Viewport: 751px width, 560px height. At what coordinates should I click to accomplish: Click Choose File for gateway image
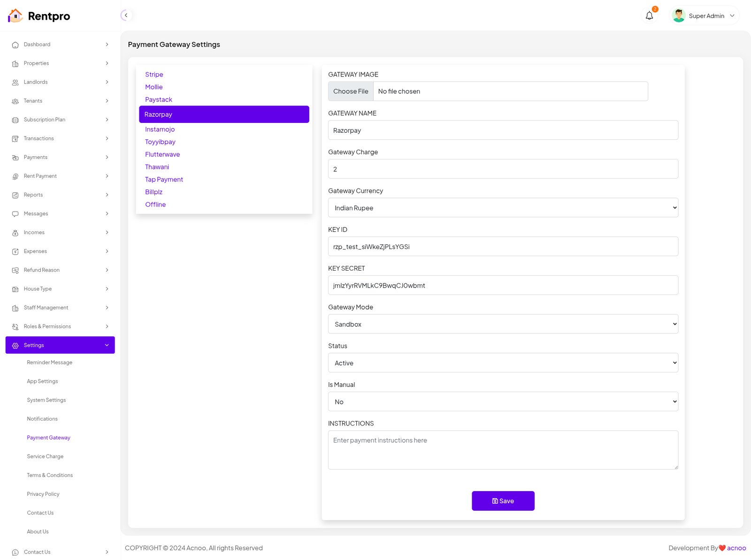click(351, 91)
